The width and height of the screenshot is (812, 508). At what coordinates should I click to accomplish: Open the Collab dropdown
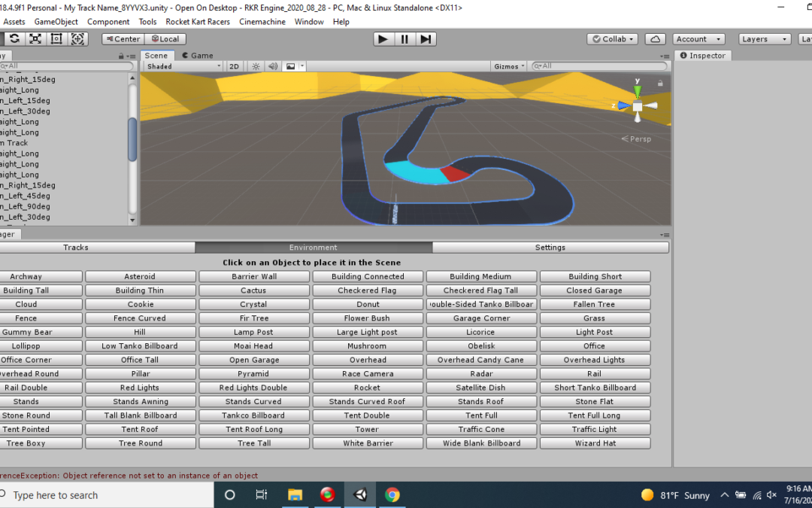pos(612,39)
